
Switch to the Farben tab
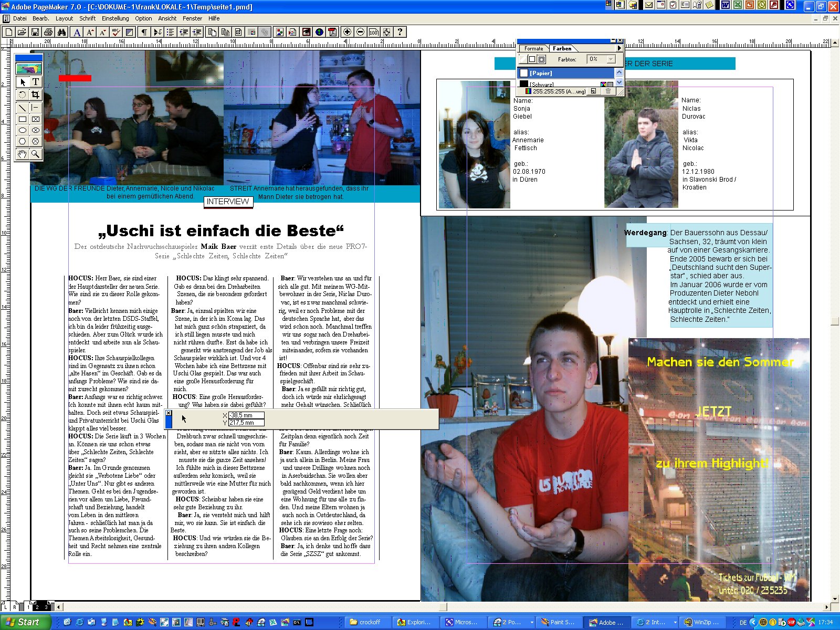coord(562,48)
